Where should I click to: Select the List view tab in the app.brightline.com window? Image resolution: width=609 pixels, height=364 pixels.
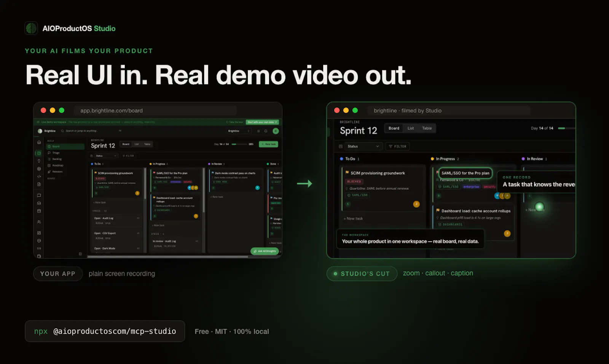point(137,144)
